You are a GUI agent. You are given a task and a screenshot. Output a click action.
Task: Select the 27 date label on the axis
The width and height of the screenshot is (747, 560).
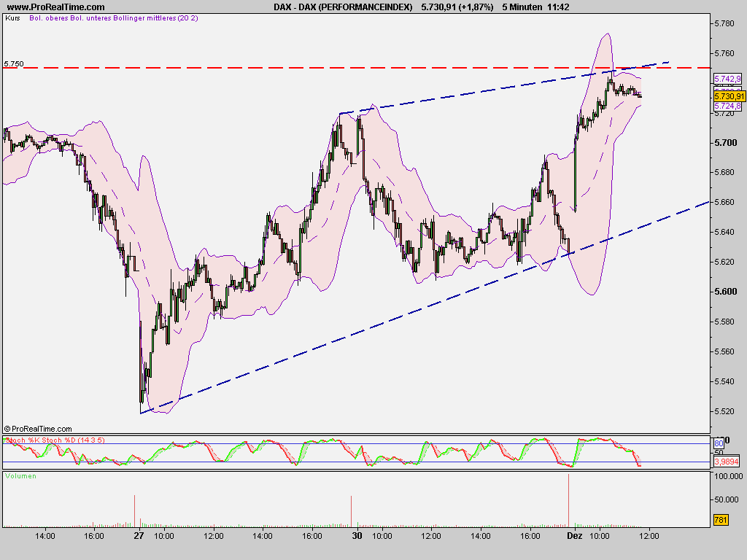pyautogui.click(x=139, y=534)
